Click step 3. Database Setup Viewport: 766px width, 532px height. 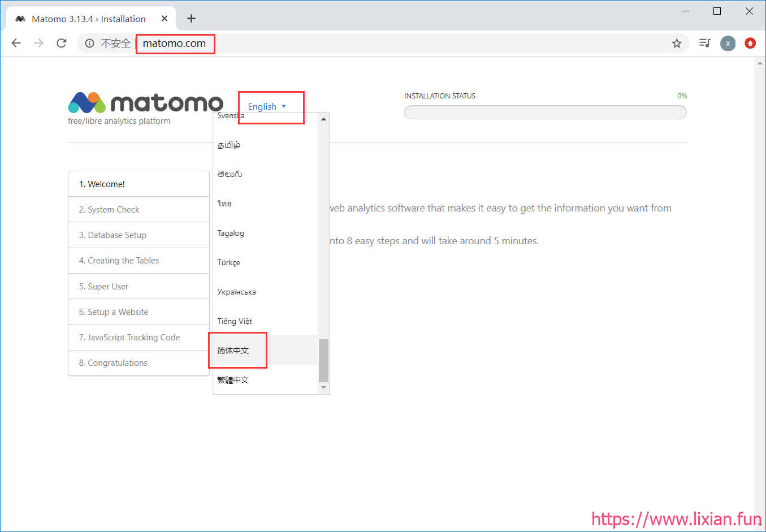[x=139, y=235]
